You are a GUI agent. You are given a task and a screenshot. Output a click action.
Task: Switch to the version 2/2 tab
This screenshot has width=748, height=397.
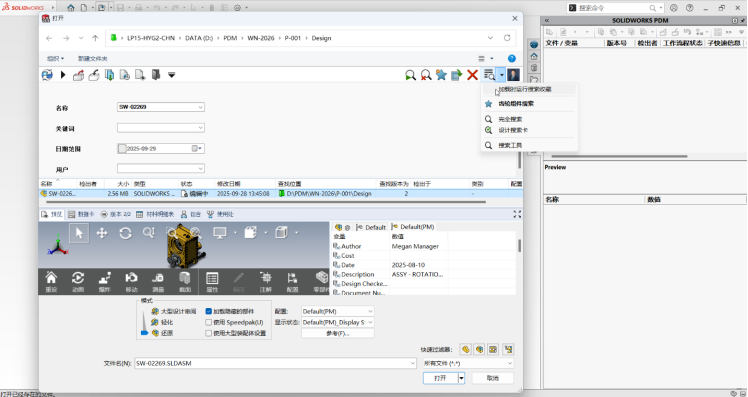click(x=115, y=214)
